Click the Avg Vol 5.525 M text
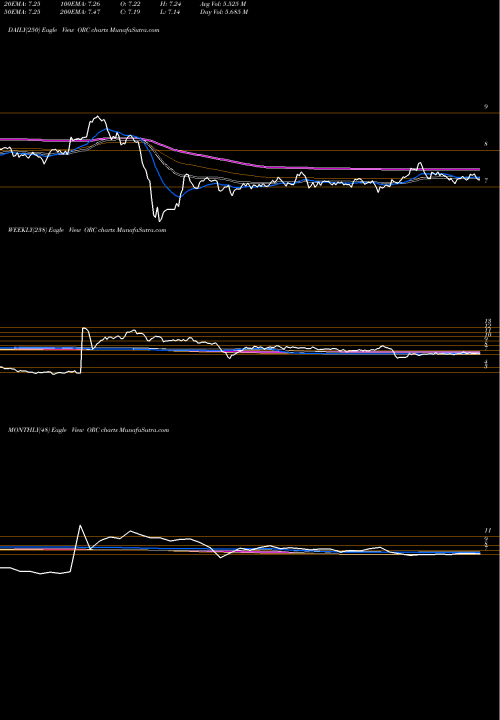500x720 pixels. (x=224, y=3)
